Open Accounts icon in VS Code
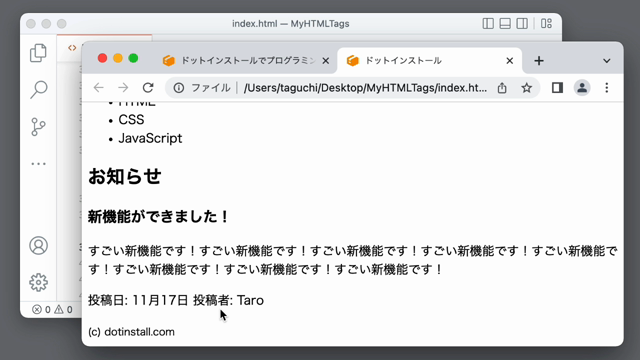640x360 pixels. 38,246
